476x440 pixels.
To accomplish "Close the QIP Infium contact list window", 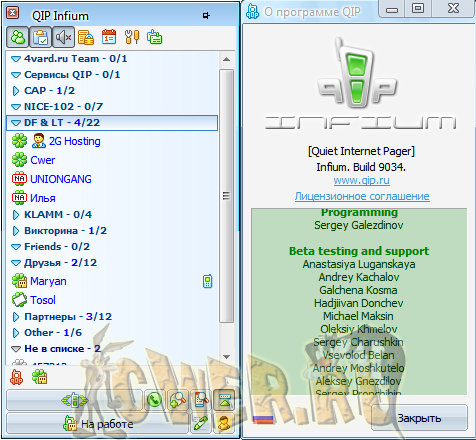I will coord(13,13).
